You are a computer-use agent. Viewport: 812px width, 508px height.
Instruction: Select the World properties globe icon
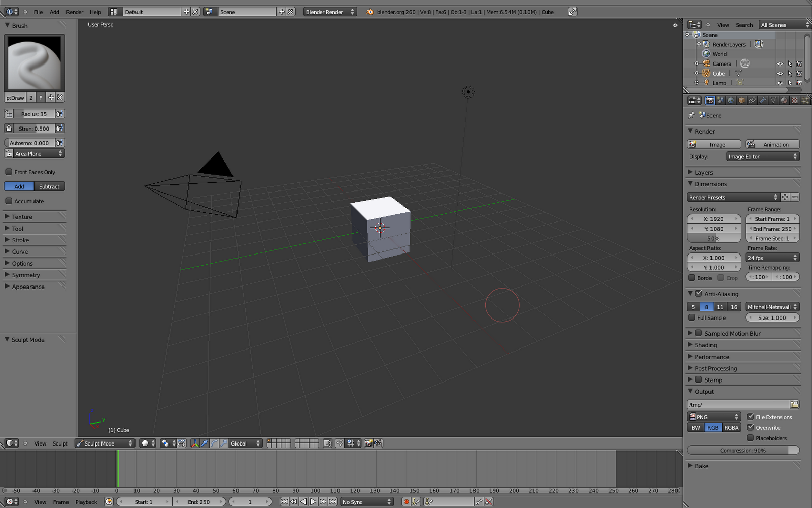[x=731, y=100]
